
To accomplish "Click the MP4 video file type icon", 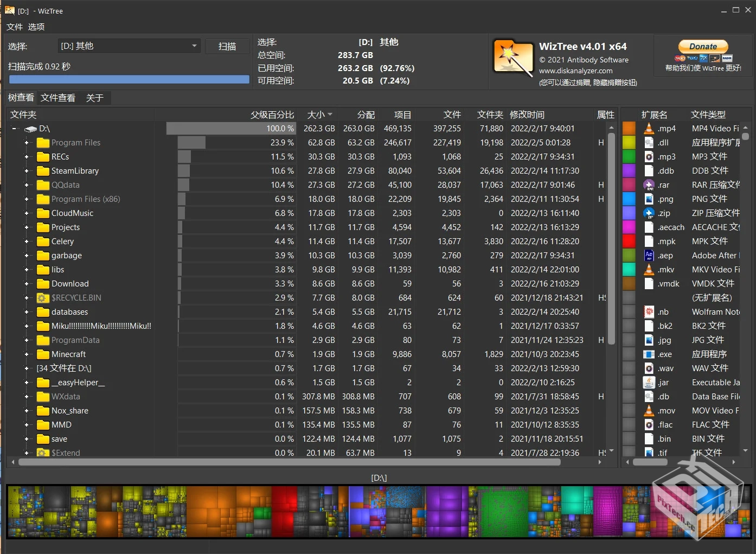I will (649, 128).
